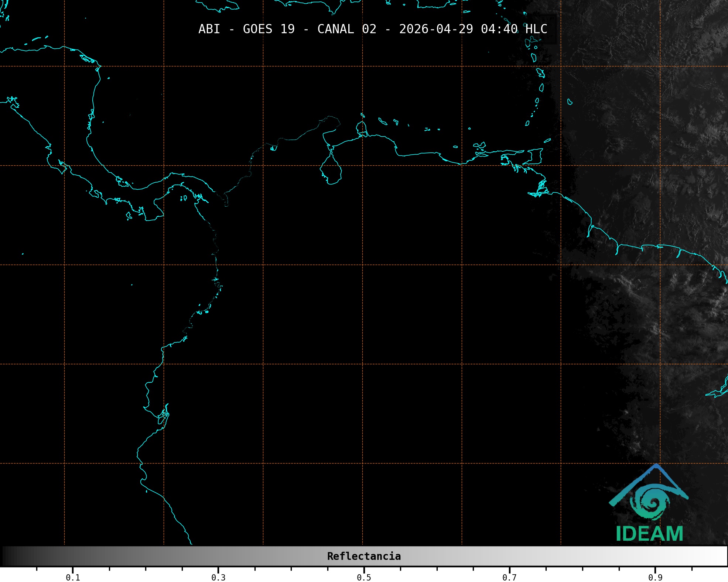Screen dimensions: 728x582
Task: Click the 0.7 tick label on the colorbar
Action: coord(509,578)
